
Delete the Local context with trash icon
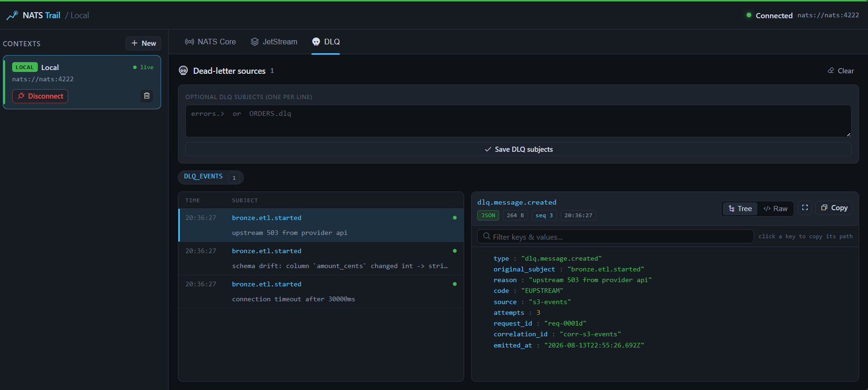tap(147, 96)
